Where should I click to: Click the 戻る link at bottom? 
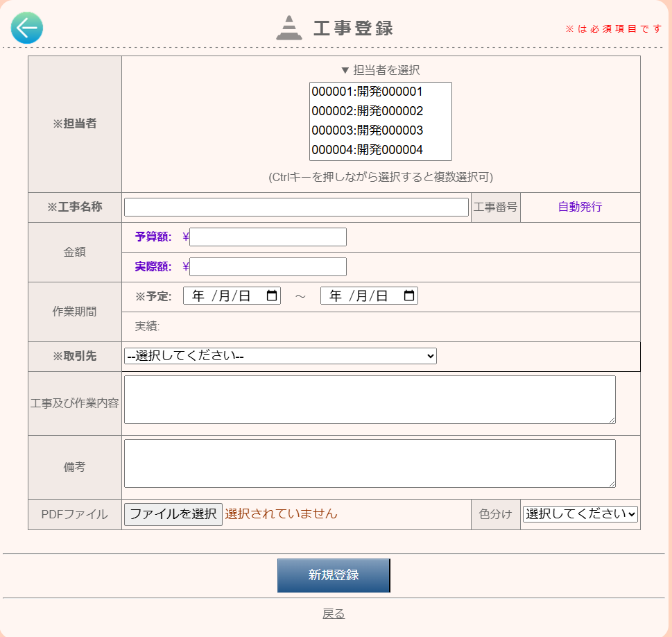tap(334, 614)
